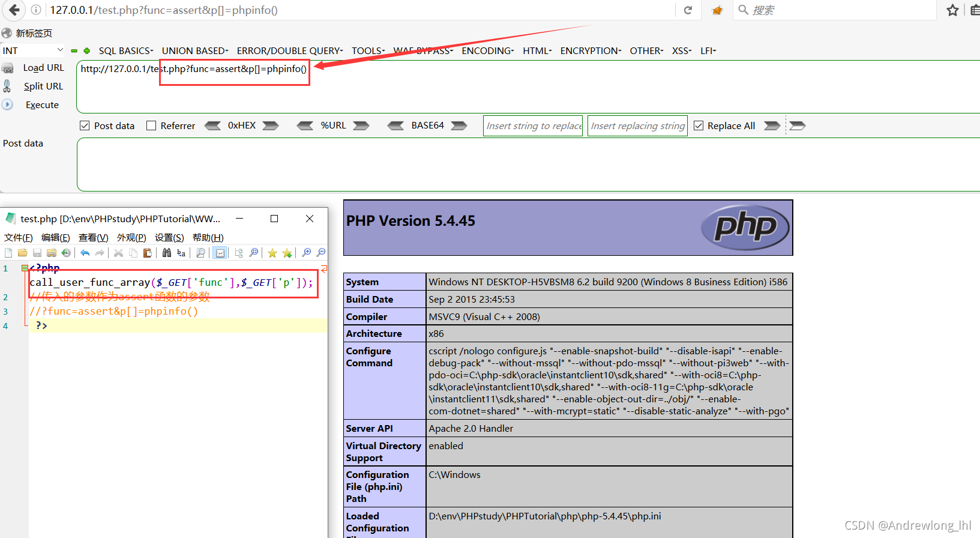Viewport: 980px width, 538px height.
Task: Click the new file icon in editor toolbar
Action: [8, 253]
